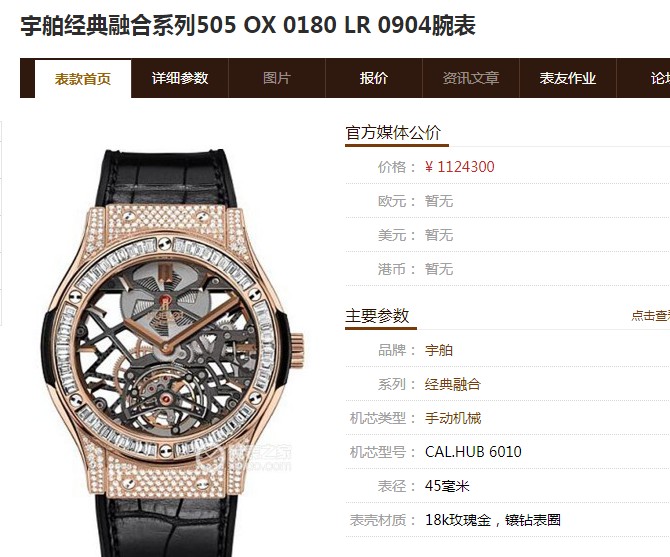The height and width of the screenshot is (557, 670).
Task: Click the 手动机械 movement type link
Action: click(x=453, y=418)
